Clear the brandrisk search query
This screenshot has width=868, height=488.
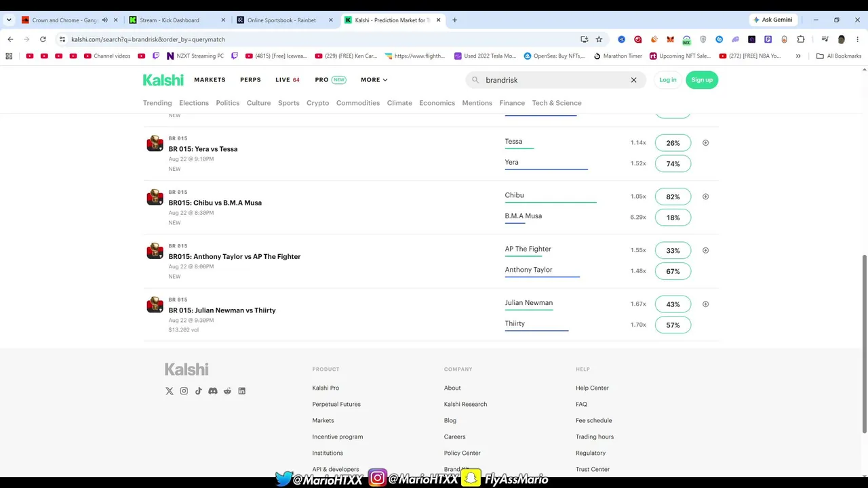click(x=634, y=80)
